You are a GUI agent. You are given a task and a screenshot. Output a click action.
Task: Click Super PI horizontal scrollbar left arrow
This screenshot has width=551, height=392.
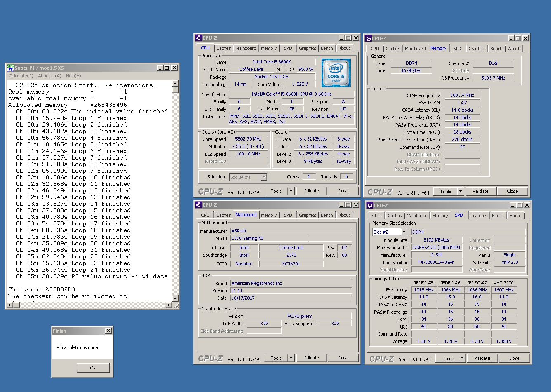pos(10,305)
